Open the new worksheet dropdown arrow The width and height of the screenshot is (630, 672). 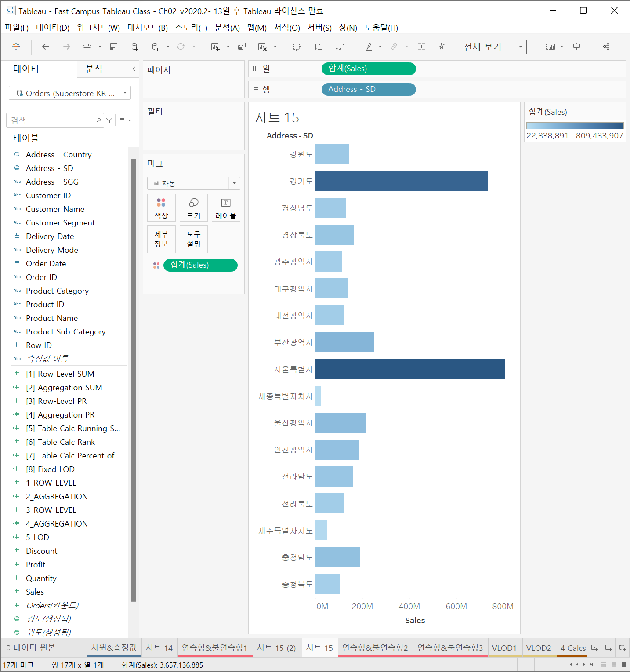tap(228, 47)
